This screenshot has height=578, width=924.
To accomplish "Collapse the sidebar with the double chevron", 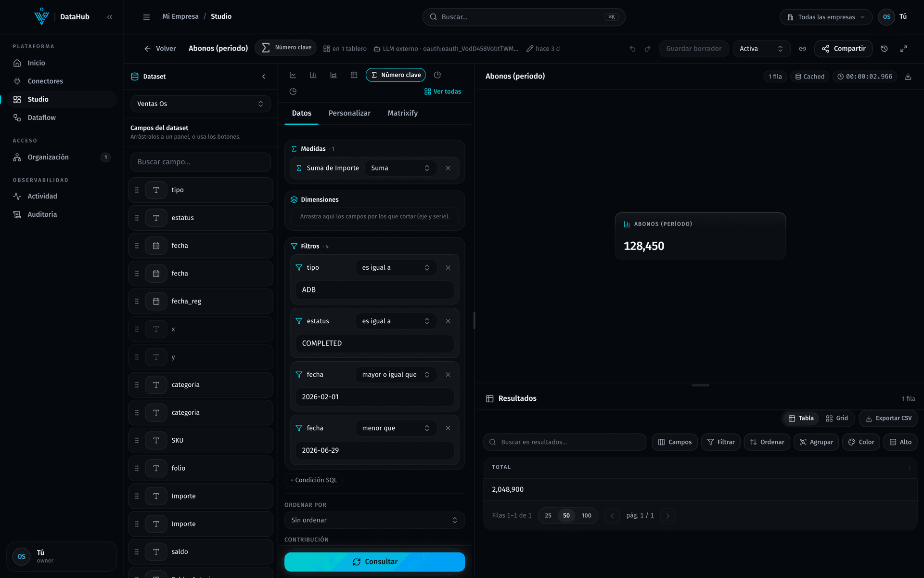I will tap(110, 17).
